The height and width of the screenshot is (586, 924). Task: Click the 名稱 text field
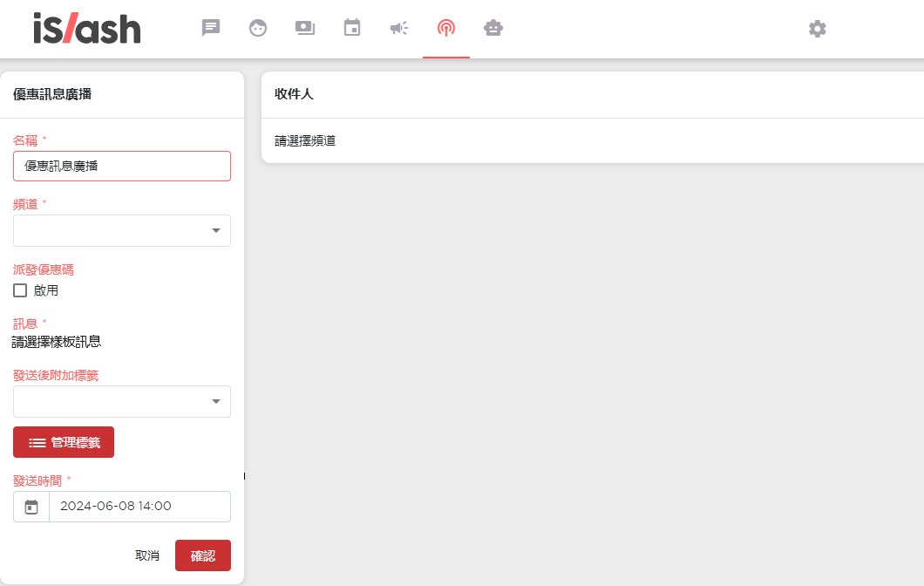tap(122, 166)
